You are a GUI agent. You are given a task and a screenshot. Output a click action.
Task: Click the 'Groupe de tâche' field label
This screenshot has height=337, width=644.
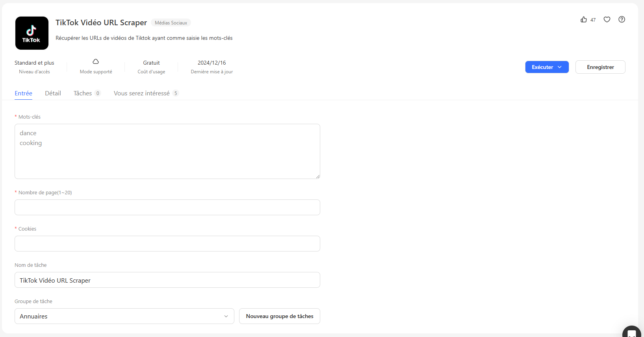(33, 302)
